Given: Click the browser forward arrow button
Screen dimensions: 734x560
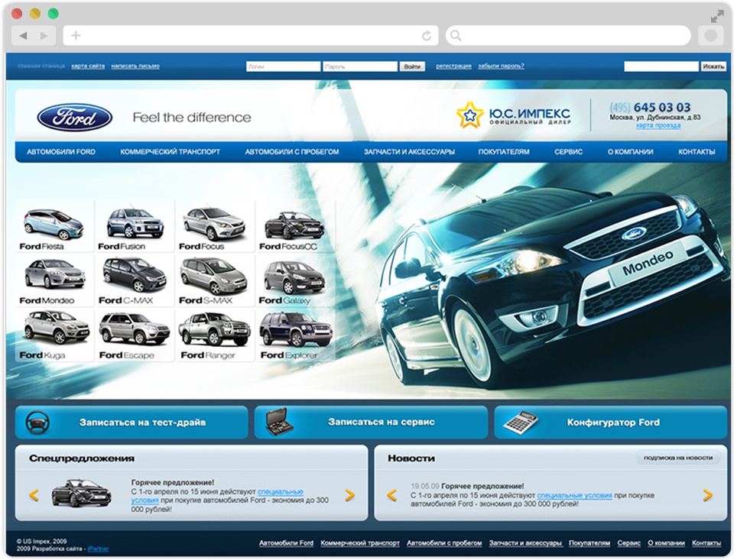Looking at the screenshot, I should (44, 36).
